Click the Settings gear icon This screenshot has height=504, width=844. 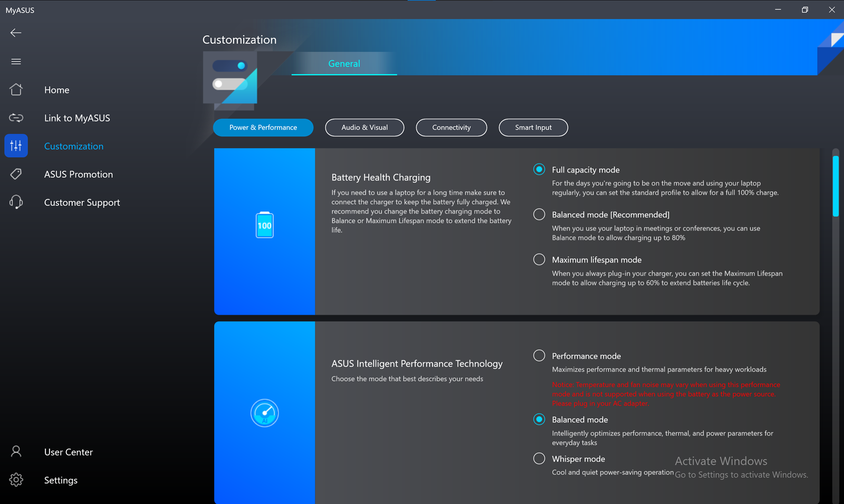point(16,480)
